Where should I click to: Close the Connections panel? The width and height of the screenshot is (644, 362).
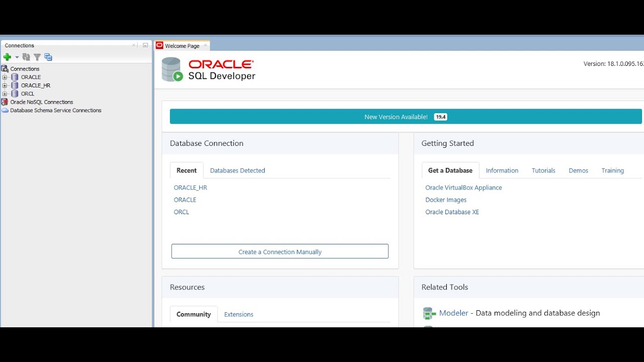[x=134, y=45]
